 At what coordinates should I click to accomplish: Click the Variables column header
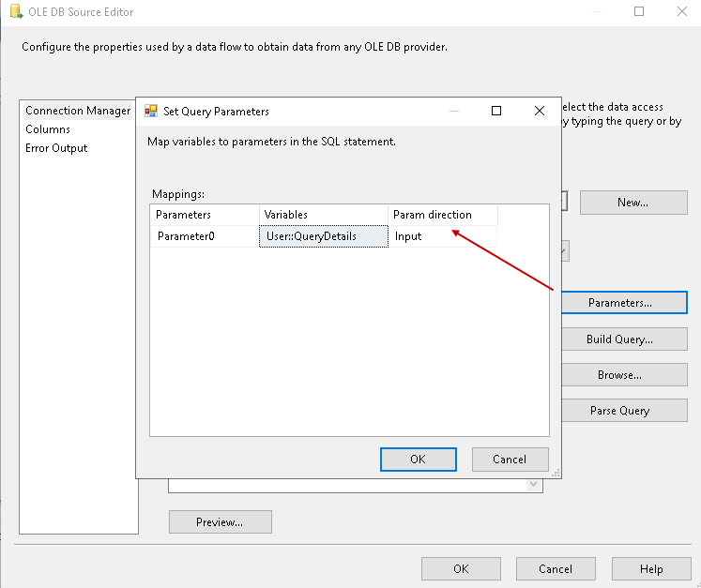(324, 215)
